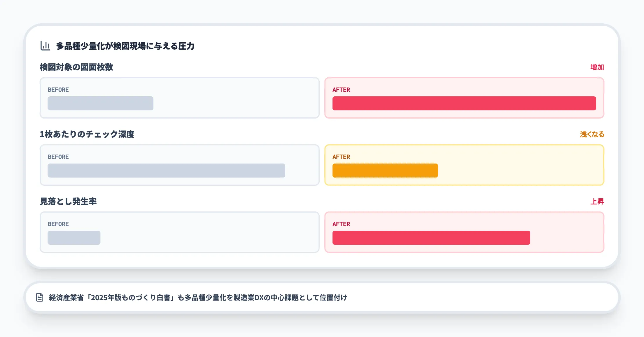
Task: Click the red AFTER bar under 検図対象の図面枚数
Action: [x=464, y=103]
